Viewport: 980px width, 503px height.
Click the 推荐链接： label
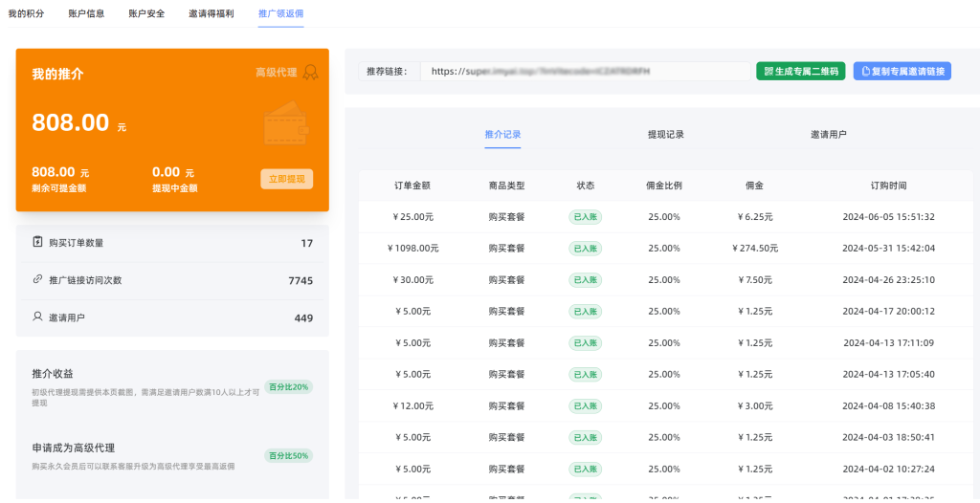pyautogui.click(x=387, y=71)
